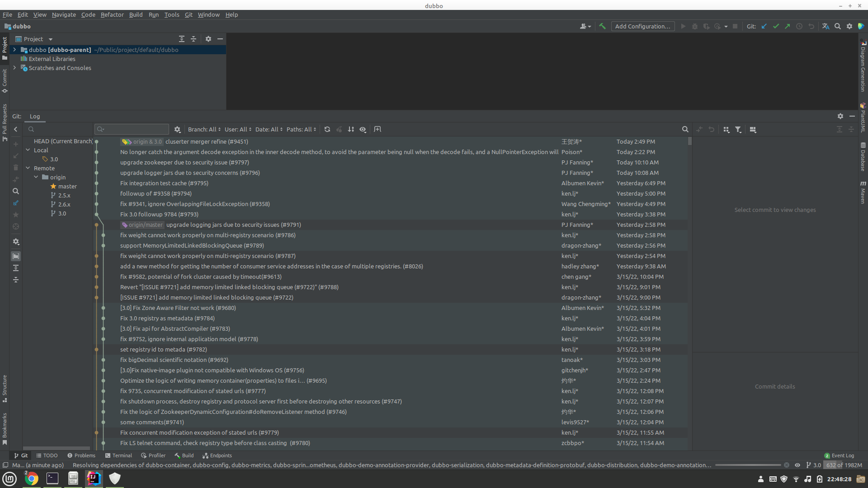Screen dimensions: 868x488
Task: Collapse the Remote branches node
Action: [x=28, y=168]
